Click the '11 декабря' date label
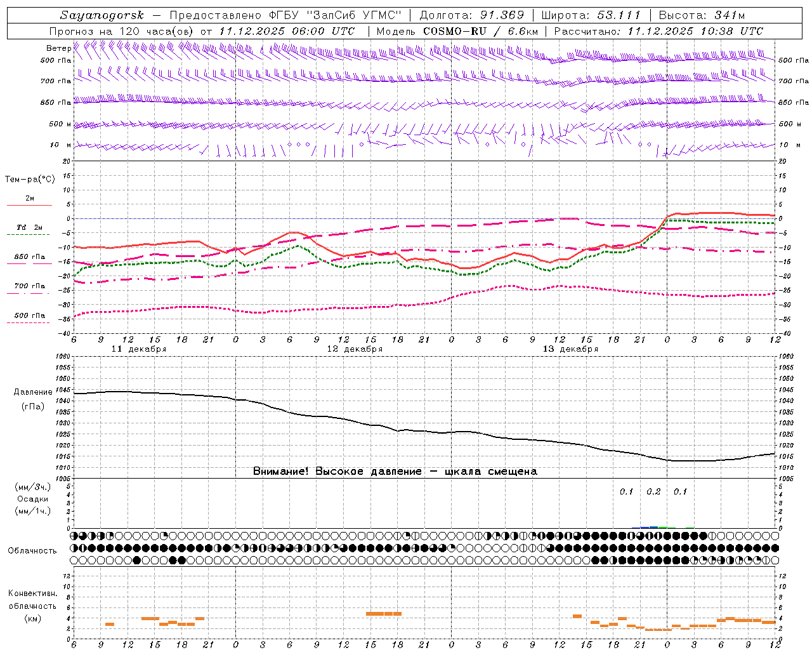The height and width of the screenshot is (650, 812). (x=139, y=349)
